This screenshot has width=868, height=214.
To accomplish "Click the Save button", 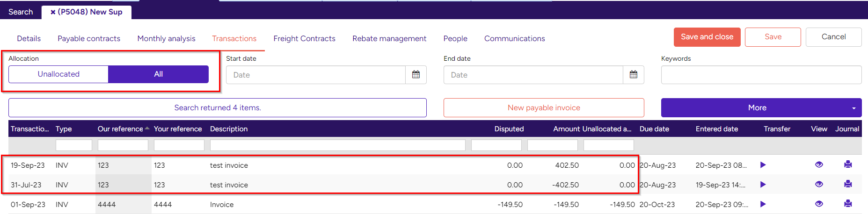I will (x=773, y=37).
